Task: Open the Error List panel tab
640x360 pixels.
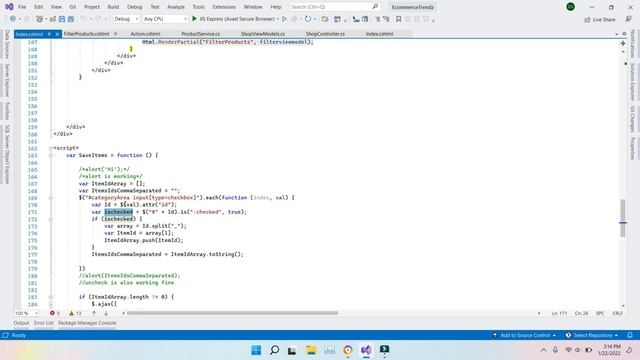Action: (x=44, y=323)
